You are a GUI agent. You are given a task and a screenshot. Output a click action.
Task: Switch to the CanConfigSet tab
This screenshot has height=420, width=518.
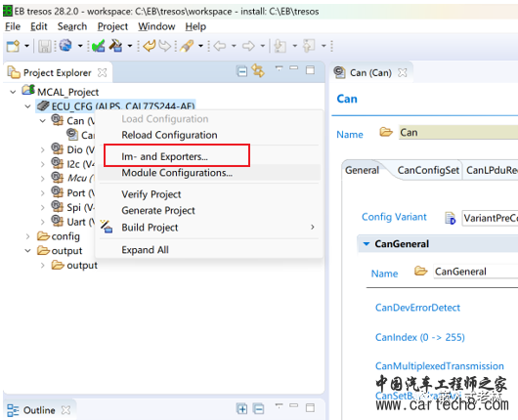coord(428,170)
